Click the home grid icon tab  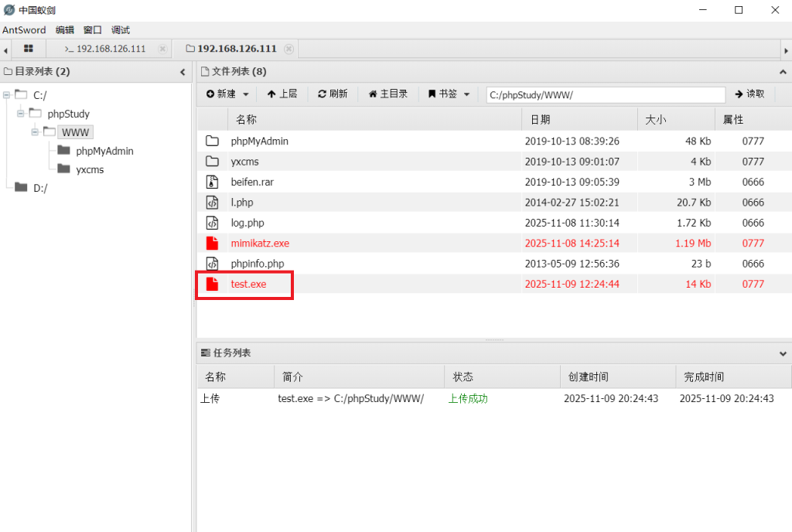[x=29, y=49]
